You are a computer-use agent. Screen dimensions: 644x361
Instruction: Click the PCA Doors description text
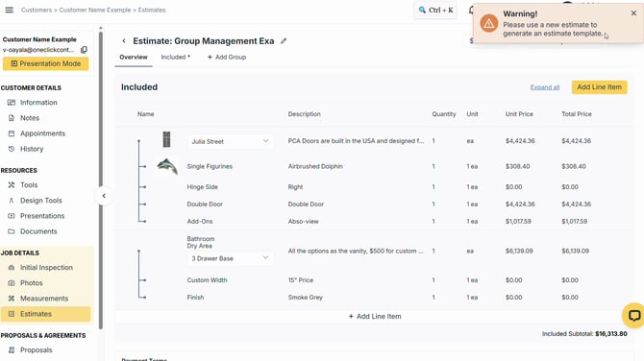[x=356, y=141]
